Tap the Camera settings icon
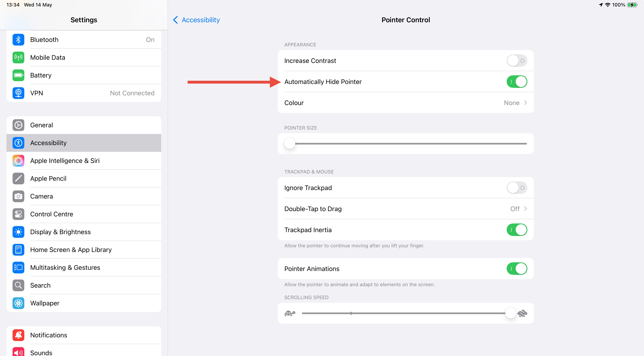This screenshot has height=356, width=644. (x=18, y=196)
